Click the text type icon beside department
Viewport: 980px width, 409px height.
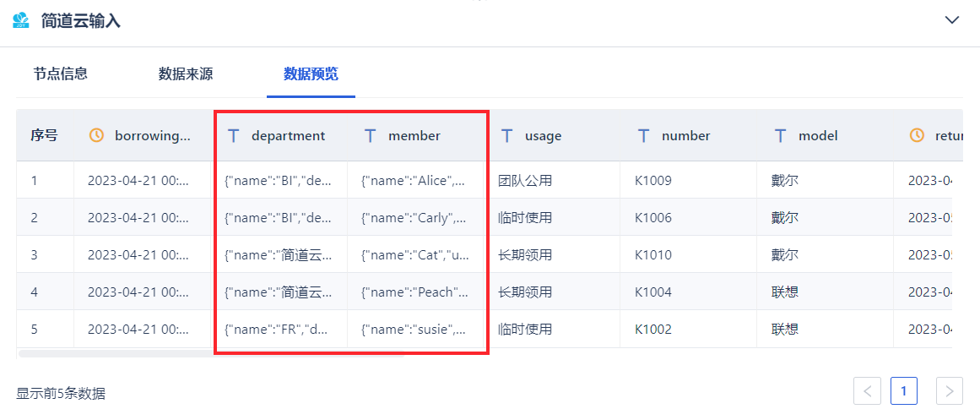pyautogui.click(x=234, y=135)
